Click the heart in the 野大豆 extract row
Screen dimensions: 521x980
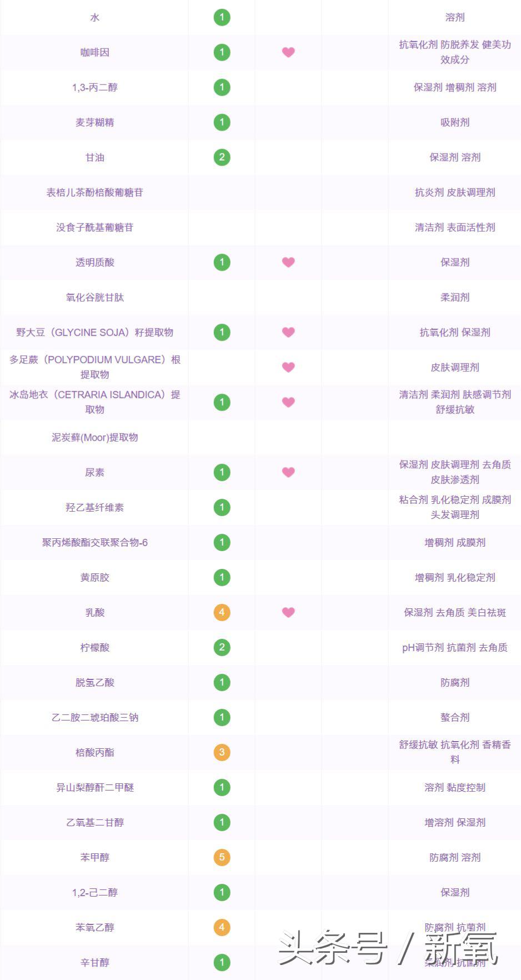pos(288,332)
